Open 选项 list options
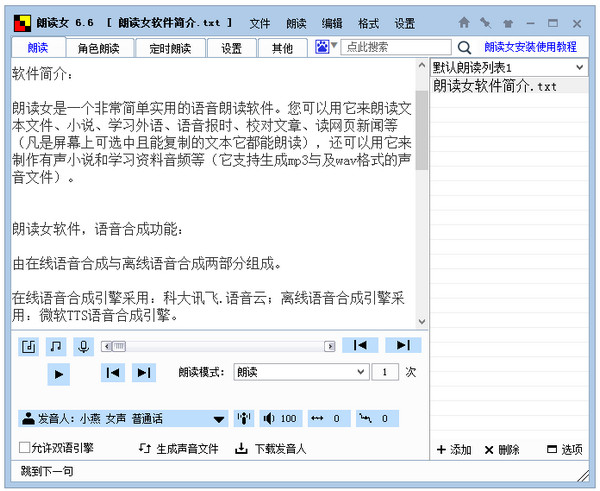Image resolution: width=600 pixels, height=491 pixels. coord(565,449)
